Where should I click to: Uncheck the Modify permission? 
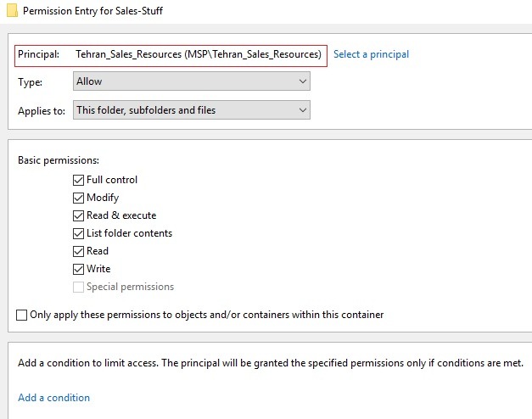pos(78,198)
